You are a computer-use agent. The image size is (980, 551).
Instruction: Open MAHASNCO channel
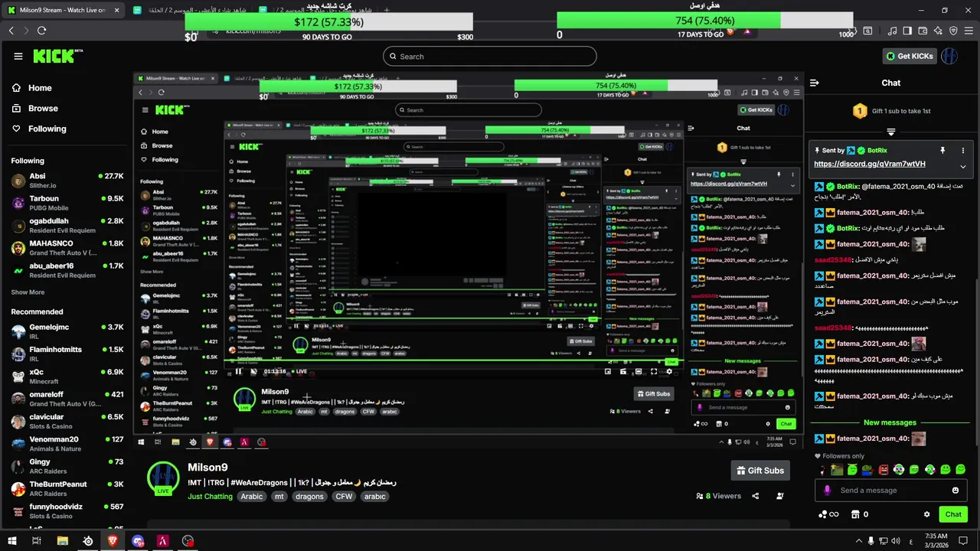(67, 248)
